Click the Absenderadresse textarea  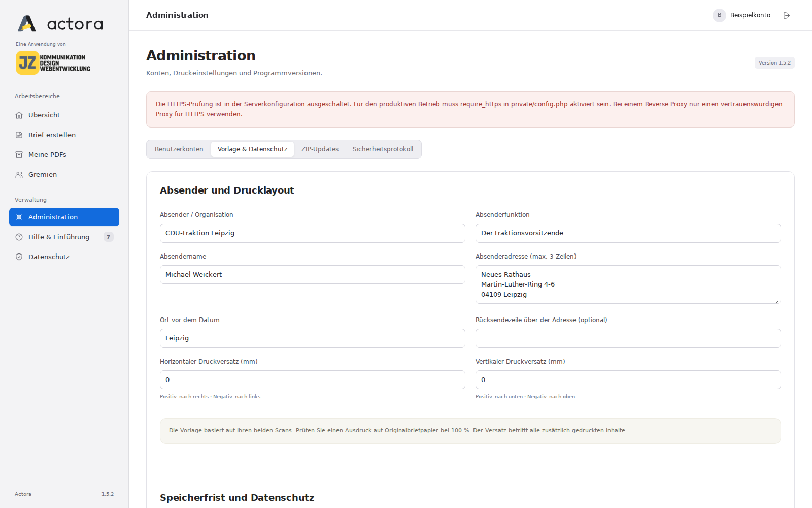628,284
